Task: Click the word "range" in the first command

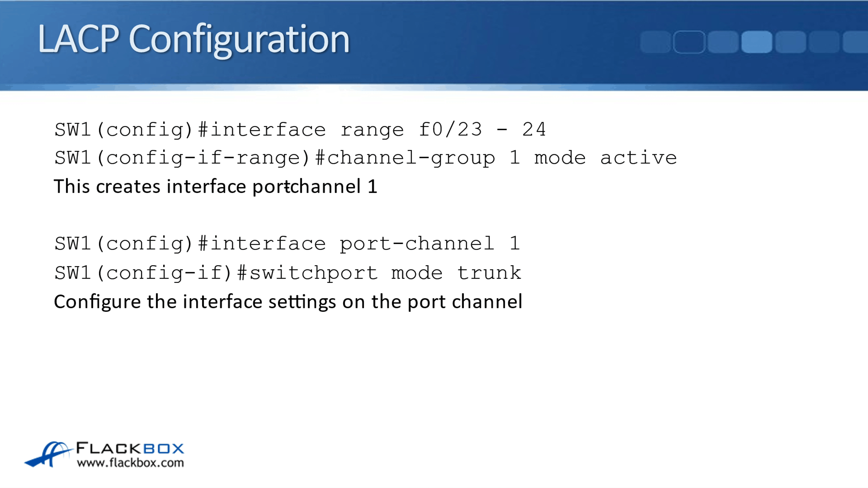Action: pos(372,130)
